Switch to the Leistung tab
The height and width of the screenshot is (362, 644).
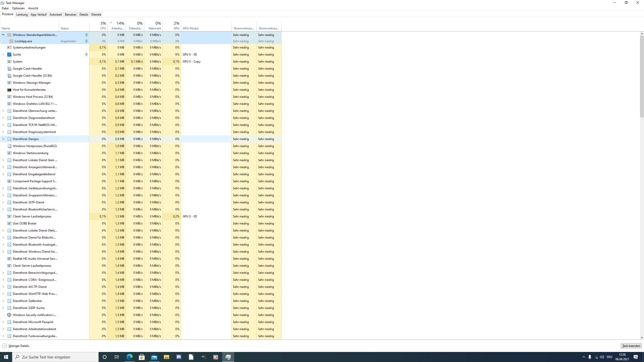point(22,15)
